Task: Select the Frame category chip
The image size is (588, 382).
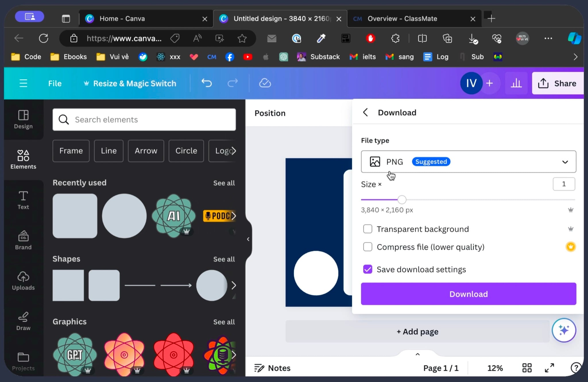Action: click(71, 151)
